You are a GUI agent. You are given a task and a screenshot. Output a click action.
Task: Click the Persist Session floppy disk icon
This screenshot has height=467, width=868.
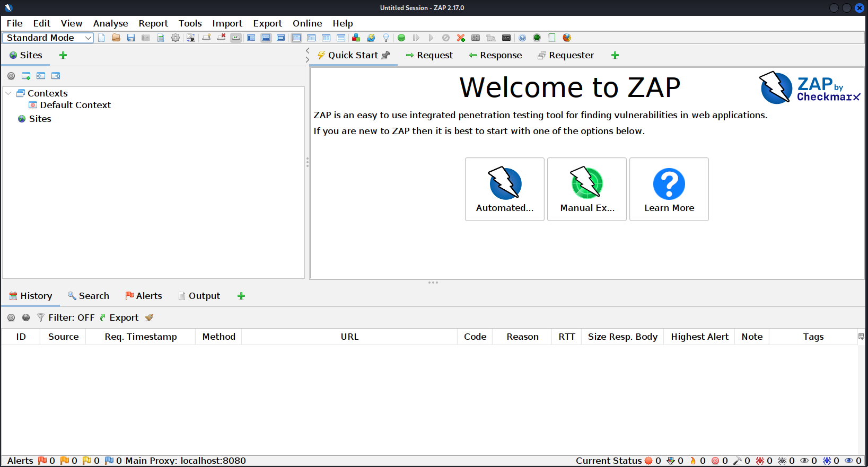(131, 38)
